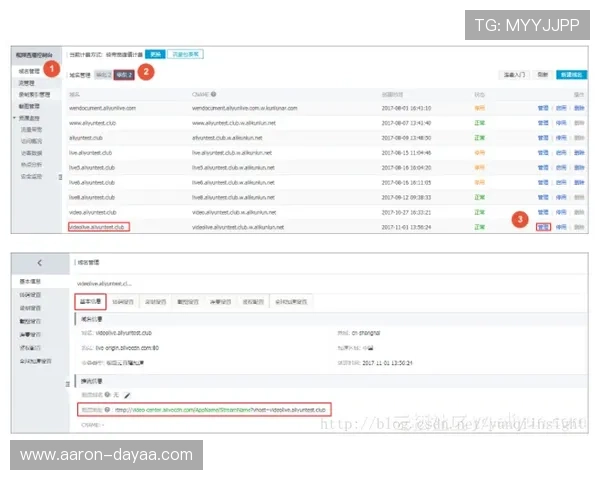Click CNAME value live.aliyuntest.club.w.alikunlun.net
Screen dimensions: 600x480
click(232, 153)
